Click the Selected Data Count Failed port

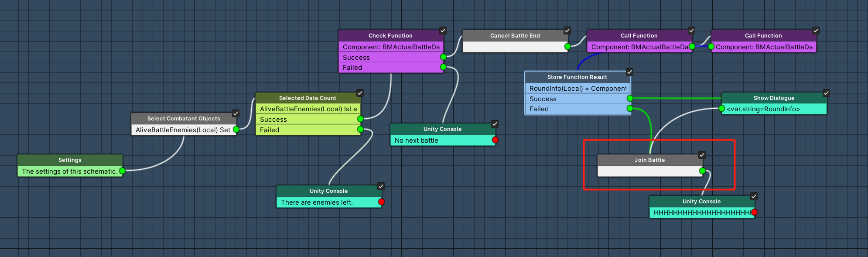coord(360,130)
